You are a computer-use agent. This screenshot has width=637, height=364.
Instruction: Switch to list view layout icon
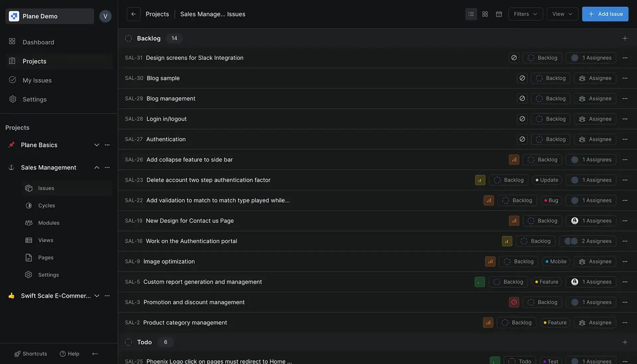[471, 14]
